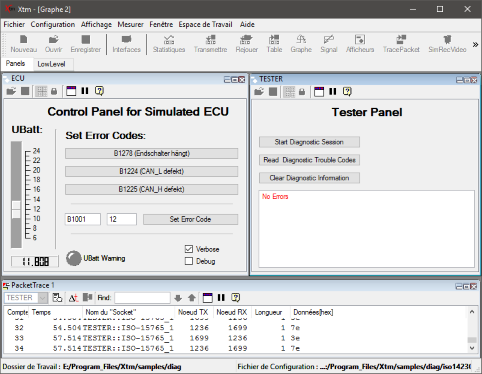Click B1278 (Endschalter hängt) button

[x=152, y=153]
